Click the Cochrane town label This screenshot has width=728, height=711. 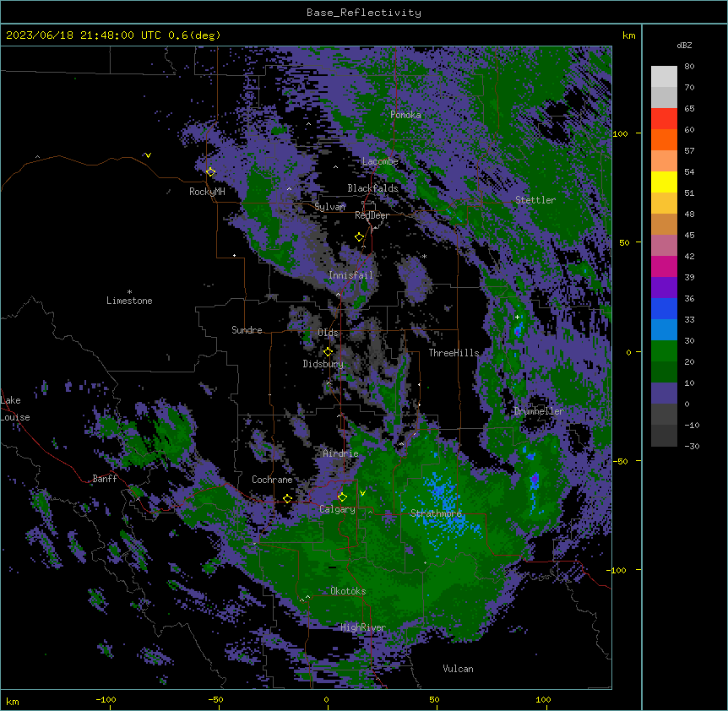[272, 480]
